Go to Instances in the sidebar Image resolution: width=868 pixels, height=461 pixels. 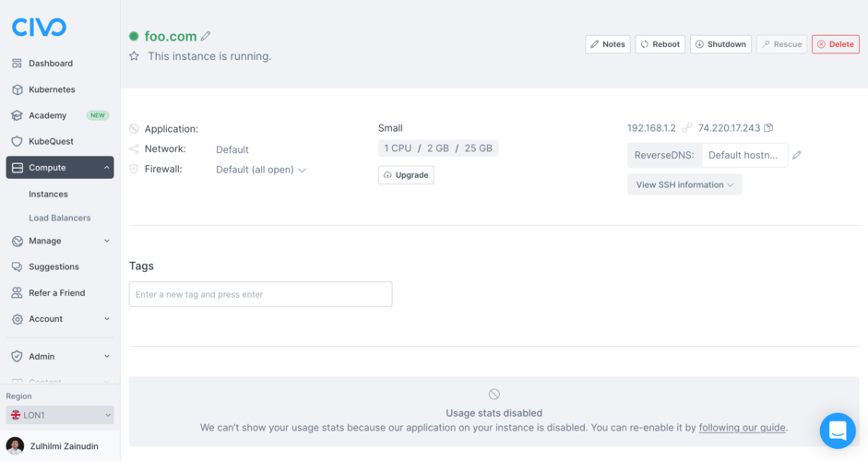48,195
